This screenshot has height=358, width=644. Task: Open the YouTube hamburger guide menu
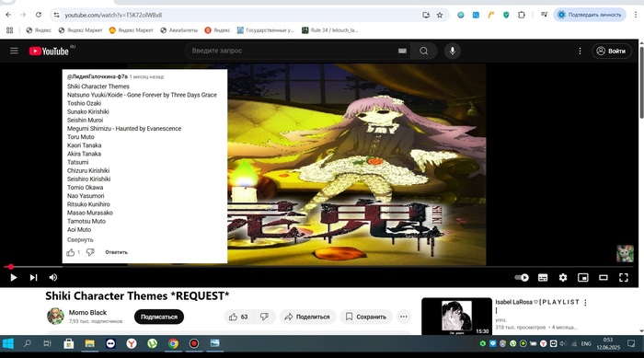pyautogui.click(x=14, y=51)
